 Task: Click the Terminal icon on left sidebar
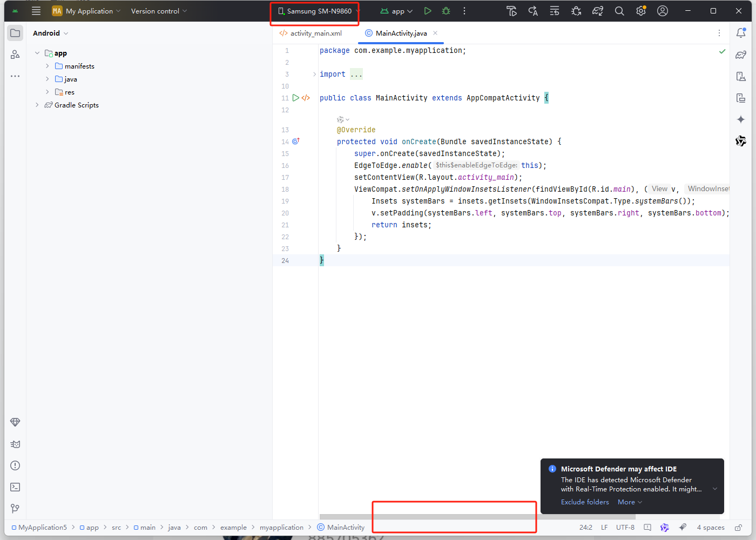coord(15,487)
